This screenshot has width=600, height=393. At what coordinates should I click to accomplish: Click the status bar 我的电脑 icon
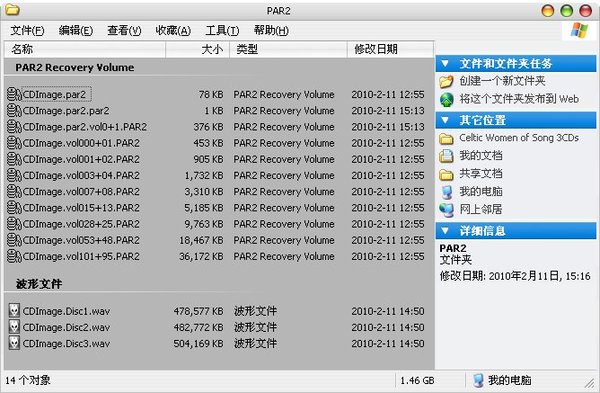point(478,380)
